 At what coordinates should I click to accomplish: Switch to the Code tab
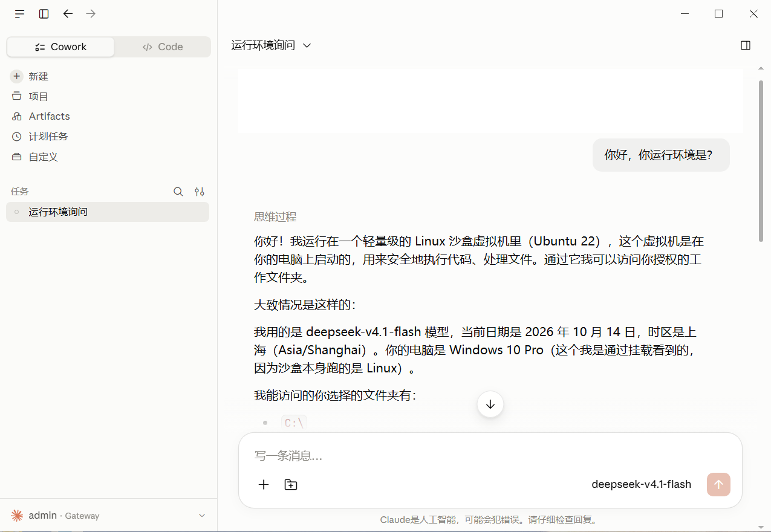163,47
